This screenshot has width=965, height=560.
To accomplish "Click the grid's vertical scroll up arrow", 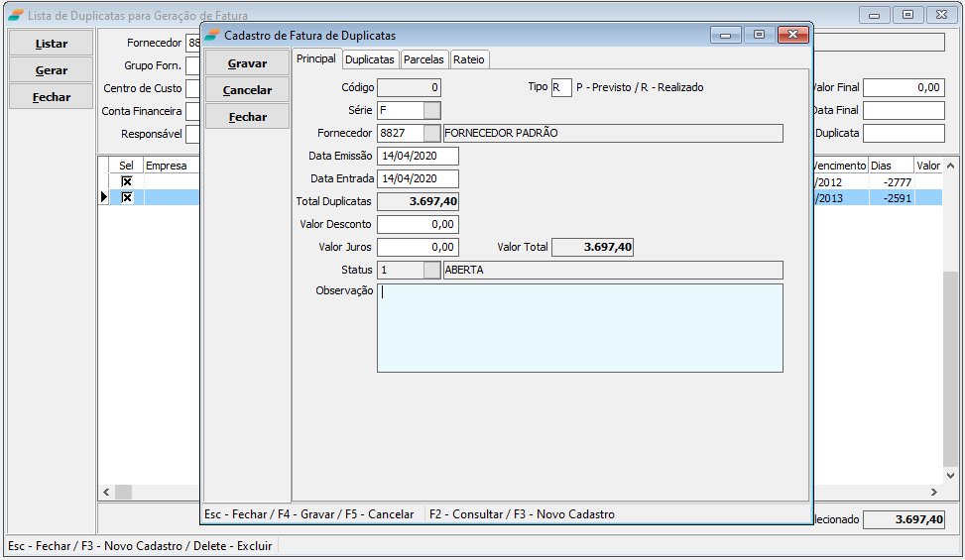I will [950, 164].
